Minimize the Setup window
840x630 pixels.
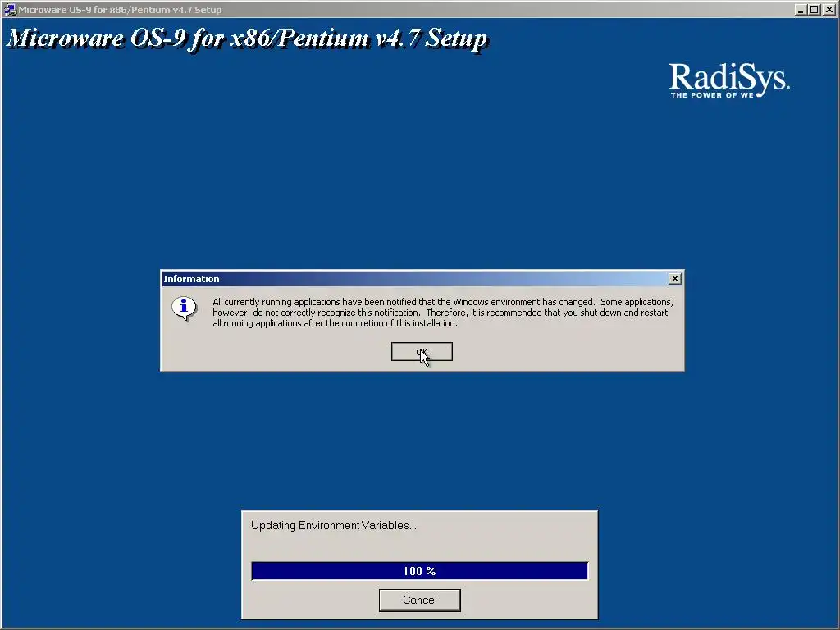click(801, 10)
